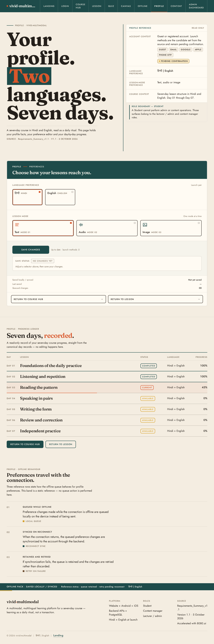Click the Image mode picture icon
Viewport: 214px width, 644px height.
[145, 225]
